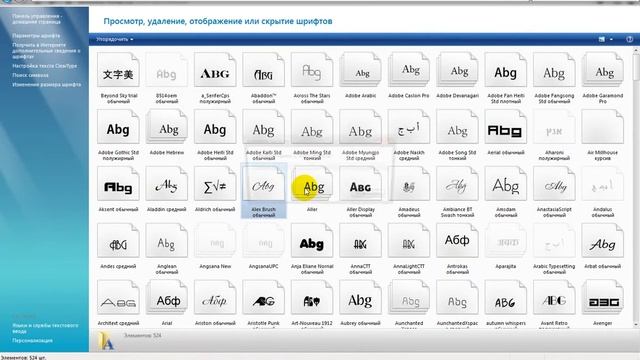
Task: Select the Adobe Naskh font icon
Action: 409,127
